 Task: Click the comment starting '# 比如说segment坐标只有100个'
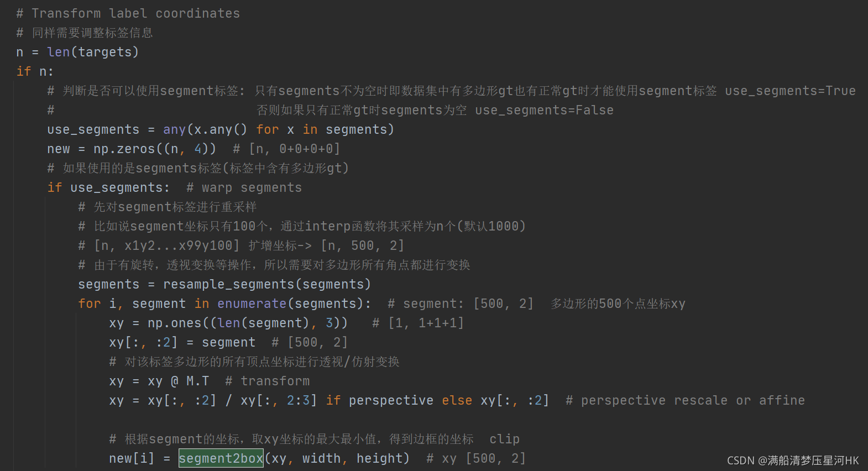pyautogui.click(x=302, y=226)
